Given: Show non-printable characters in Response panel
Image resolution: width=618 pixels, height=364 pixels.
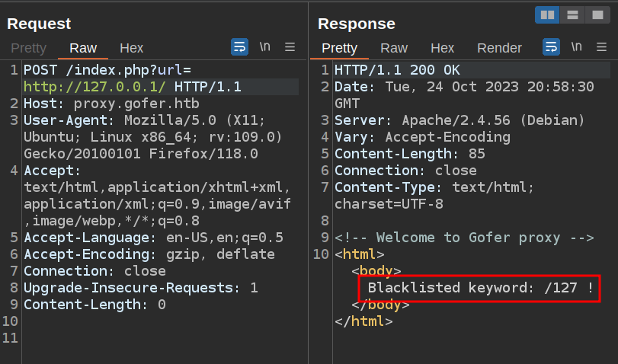Looking at the screenshot, I should click(x=576, y=47).
